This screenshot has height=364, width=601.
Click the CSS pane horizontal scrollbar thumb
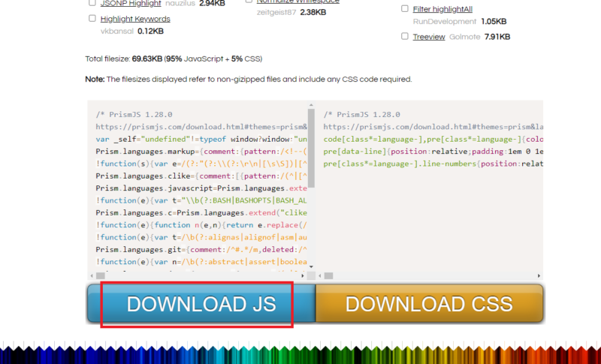328,275
